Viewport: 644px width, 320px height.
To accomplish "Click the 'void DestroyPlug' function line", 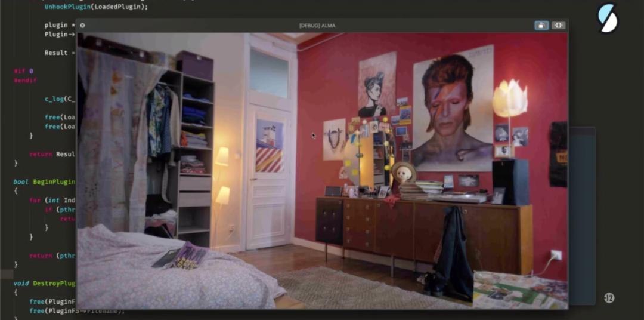I will click(x=44, y=284).
